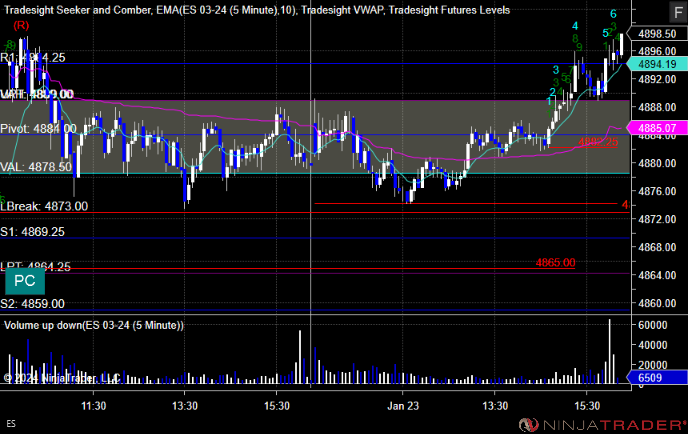Click the red 4865.00 price label
This screenshot has width=688, height=434.
[555, 262]
